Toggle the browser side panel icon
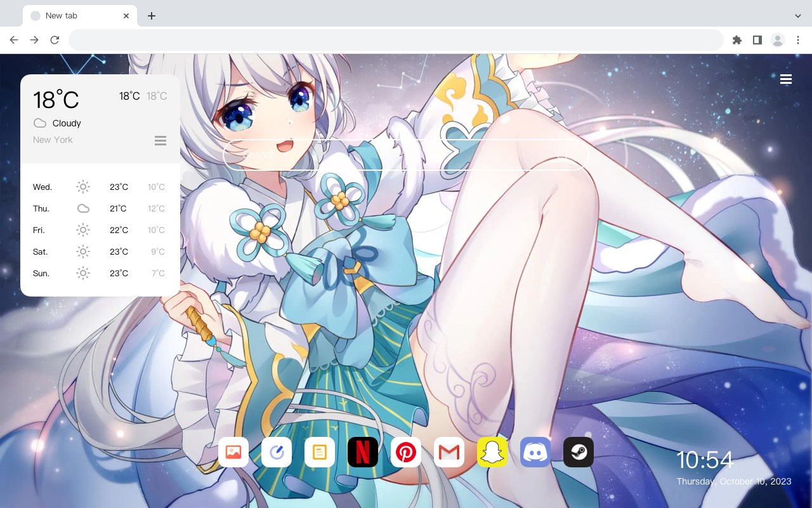This screenshot has height=508, width=812. [x=757, y=40]
